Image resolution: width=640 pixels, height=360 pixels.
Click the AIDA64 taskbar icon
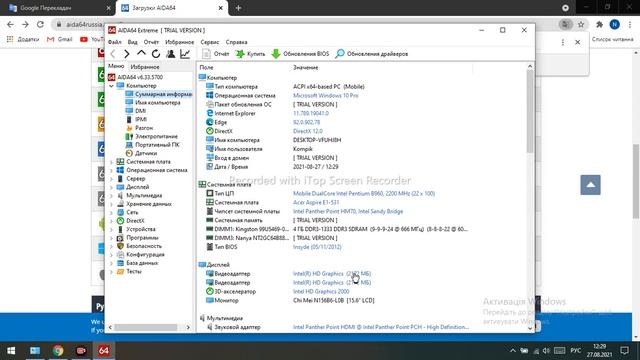point(104,351)
